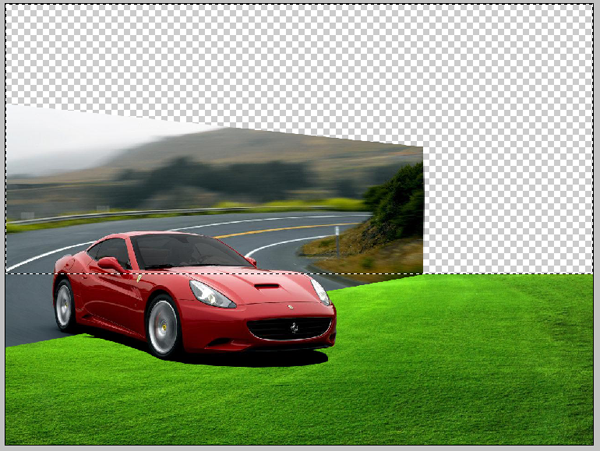Click the prancing horse grille emblem

(294, 328)
